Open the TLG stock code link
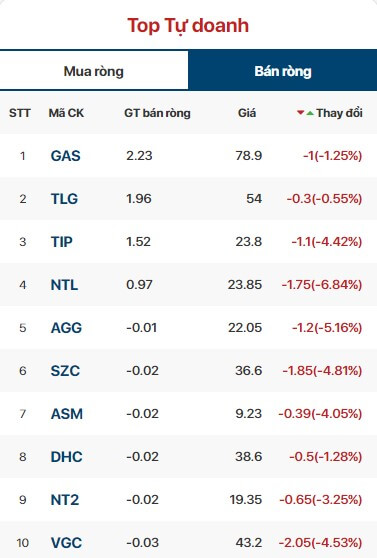 point(64,199)
